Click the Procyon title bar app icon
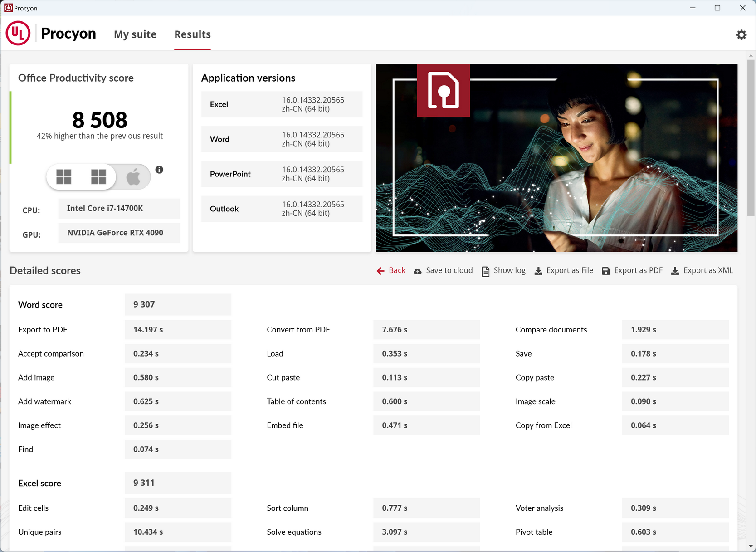The height and width of the screenshot is (552, 756). click(x=8, y=8)
